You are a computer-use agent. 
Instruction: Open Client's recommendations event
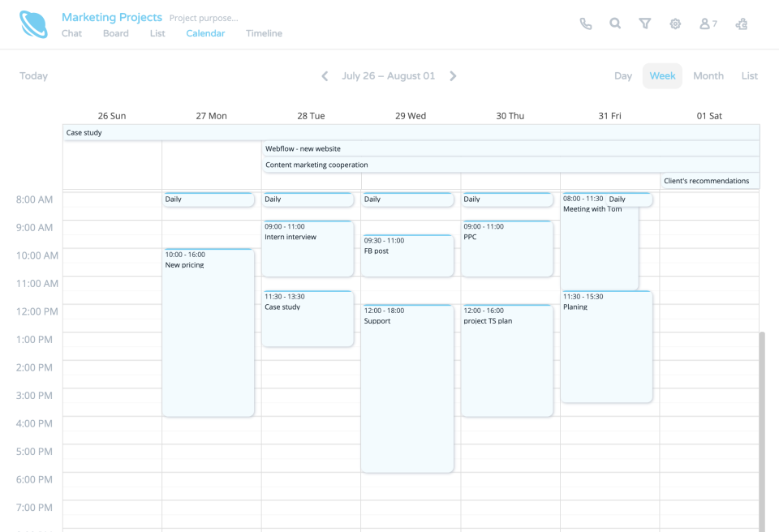[710, 181]
